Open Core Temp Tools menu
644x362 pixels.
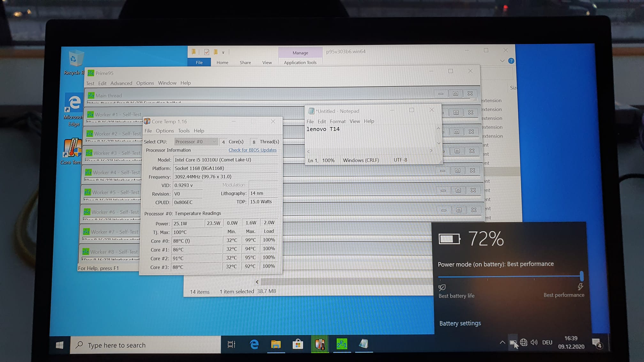coord(184,131)
